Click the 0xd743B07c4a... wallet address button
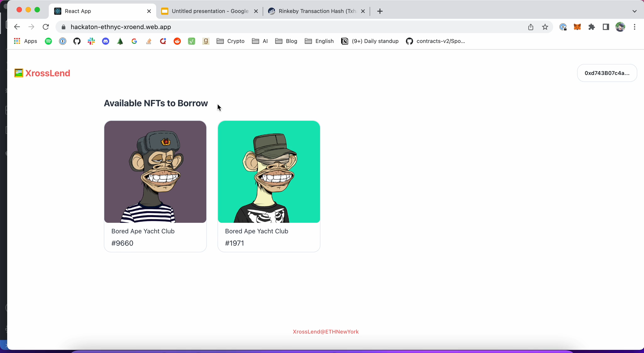Image resolution: width=644 pixels, height=353 pixels. 607,73
